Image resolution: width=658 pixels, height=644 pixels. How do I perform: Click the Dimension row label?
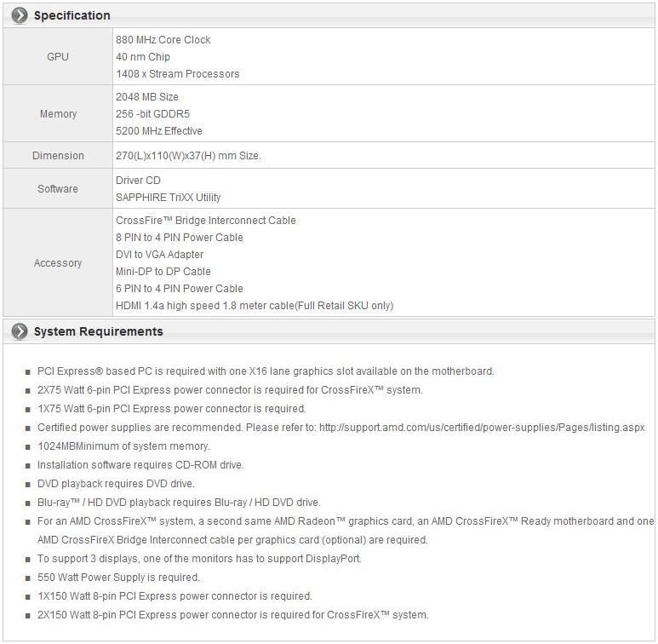[x=58, y=155]
